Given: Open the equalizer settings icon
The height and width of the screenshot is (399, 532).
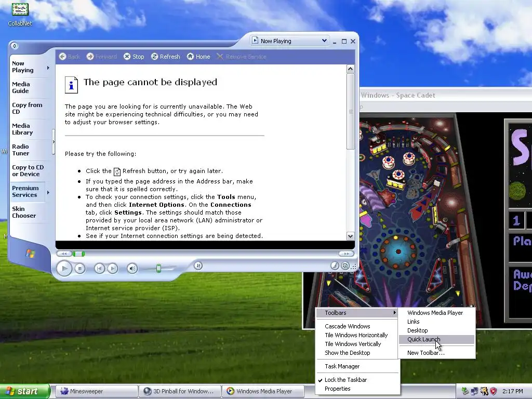Looking at the screenshot, I should click(x=198, y=265).
